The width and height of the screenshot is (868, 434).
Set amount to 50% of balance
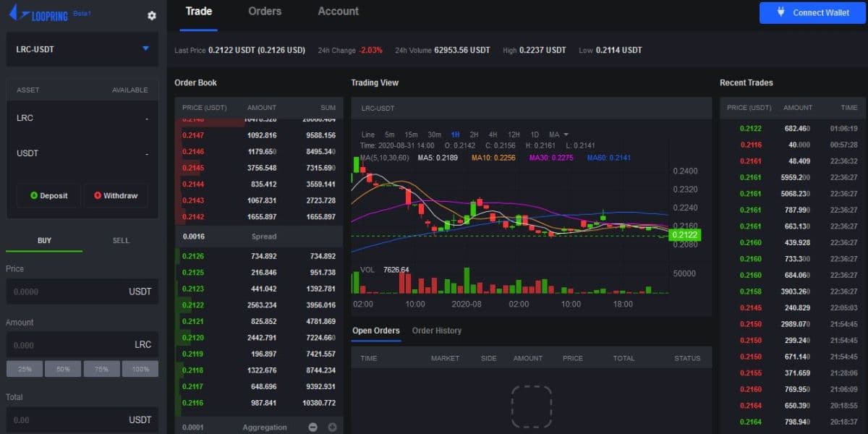tap(63, 369)
